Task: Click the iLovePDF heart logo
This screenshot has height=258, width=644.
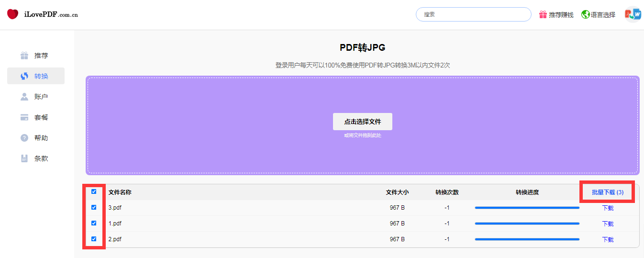Action: (12, 14)
